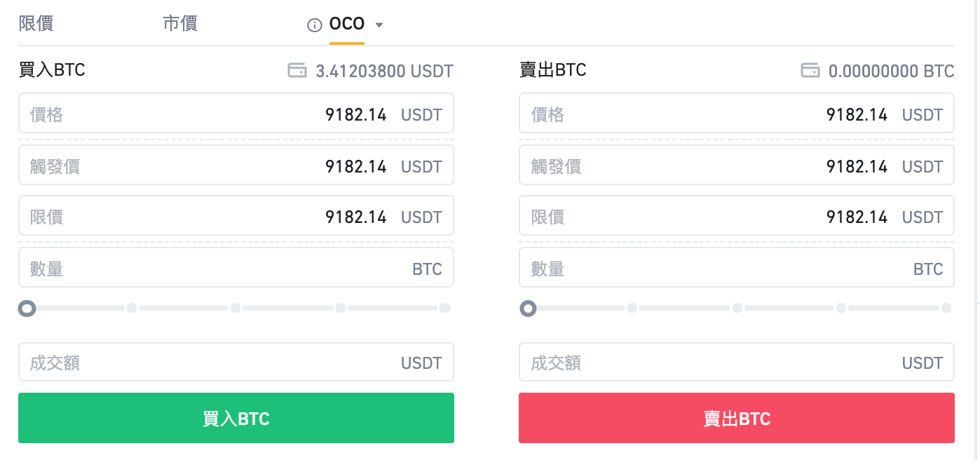Screen dimensions: 980x460
Task: Open the OCO order type dropdown
Action: tap(379, 24)
